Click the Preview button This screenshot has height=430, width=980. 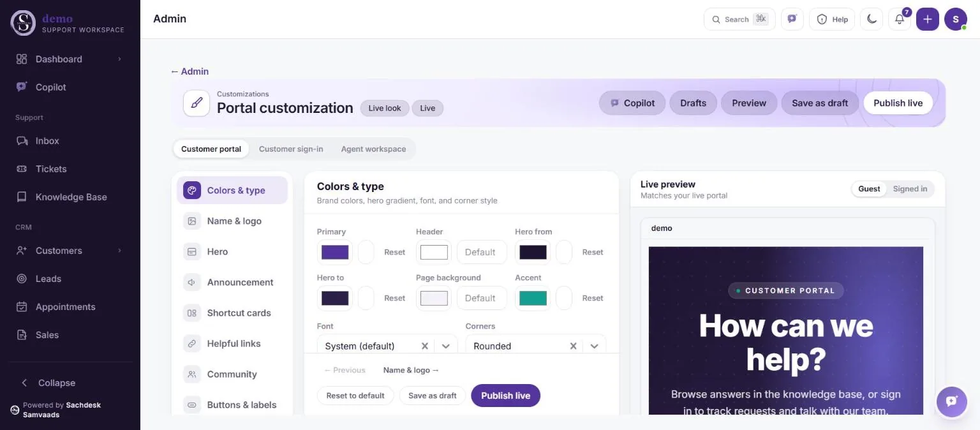pos(749,103)
